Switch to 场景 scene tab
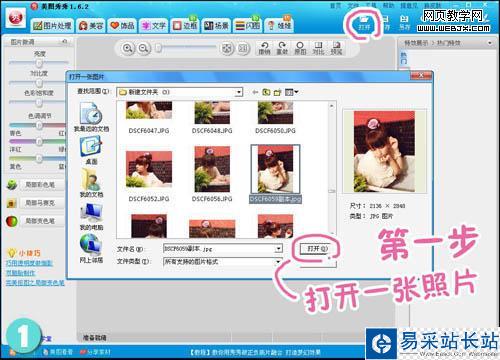The image size is (500, 360). 216,25
